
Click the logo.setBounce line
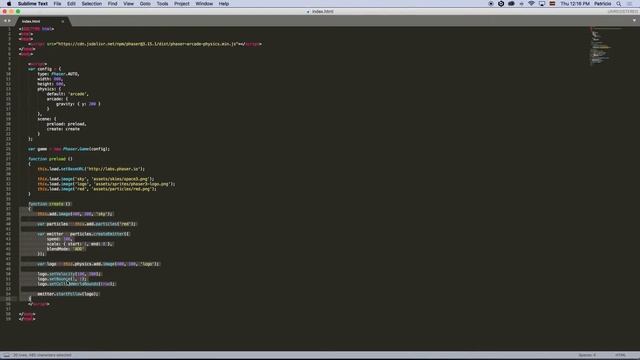[62, 279]
